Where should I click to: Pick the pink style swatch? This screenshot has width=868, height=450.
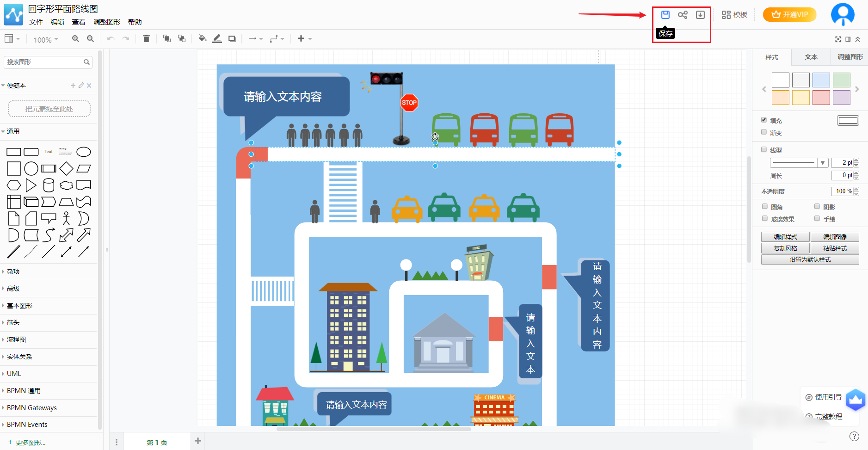821,98
